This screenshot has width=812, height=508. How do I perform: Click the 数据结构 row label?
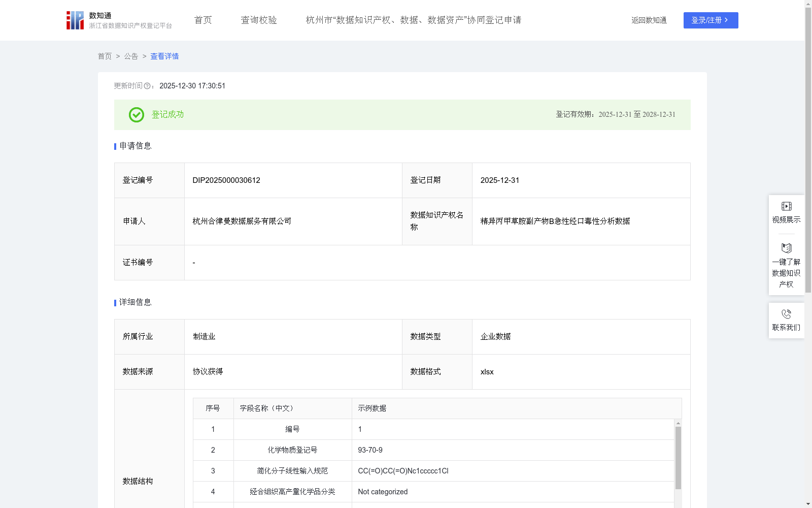(138, 482)
